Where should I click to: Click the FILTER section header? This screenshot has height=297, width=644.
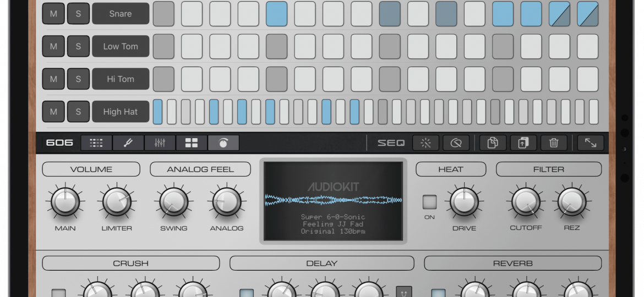click(549, 169)
